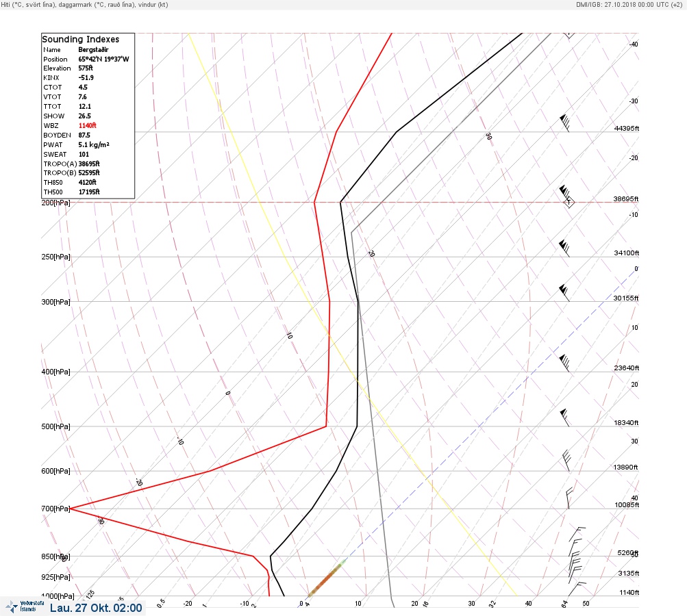Click the timestamp 'Lau. 27 Okt. 02:00'
The width and height of the screenshot is (687, 616).
pyautogui.click(x=96, y=608)
